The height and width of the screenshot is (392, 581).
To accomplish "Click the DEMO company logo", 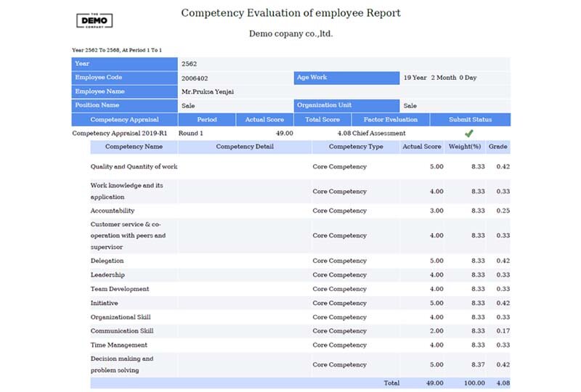I will click(94, 20).
